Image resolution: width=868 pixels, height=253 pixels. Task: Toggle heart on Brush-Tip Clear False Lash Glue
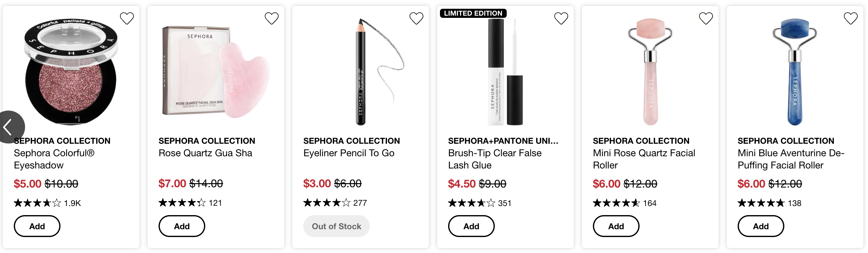tap(561, 18)
